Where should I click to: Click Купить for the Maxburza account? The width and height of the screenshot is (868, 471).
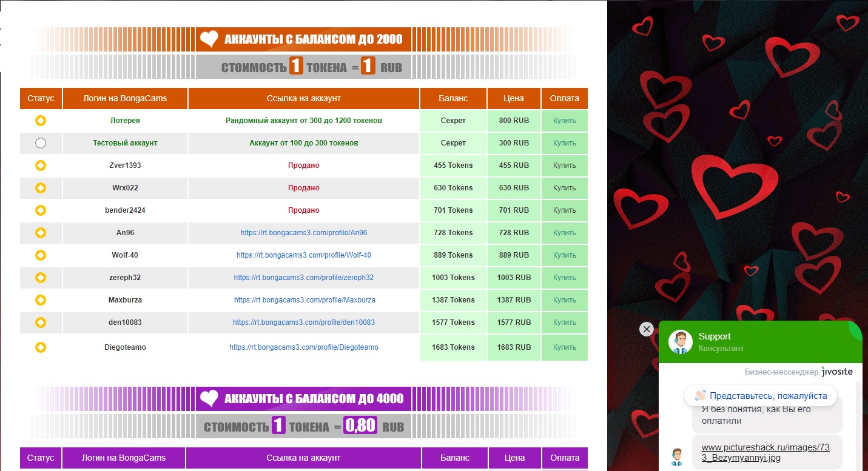click(x=564, y=300)
